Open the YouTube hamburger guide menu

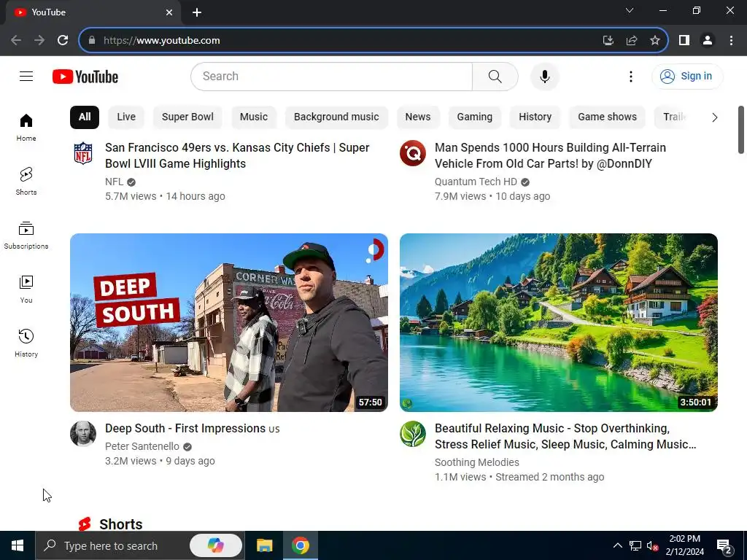point(26,76)
